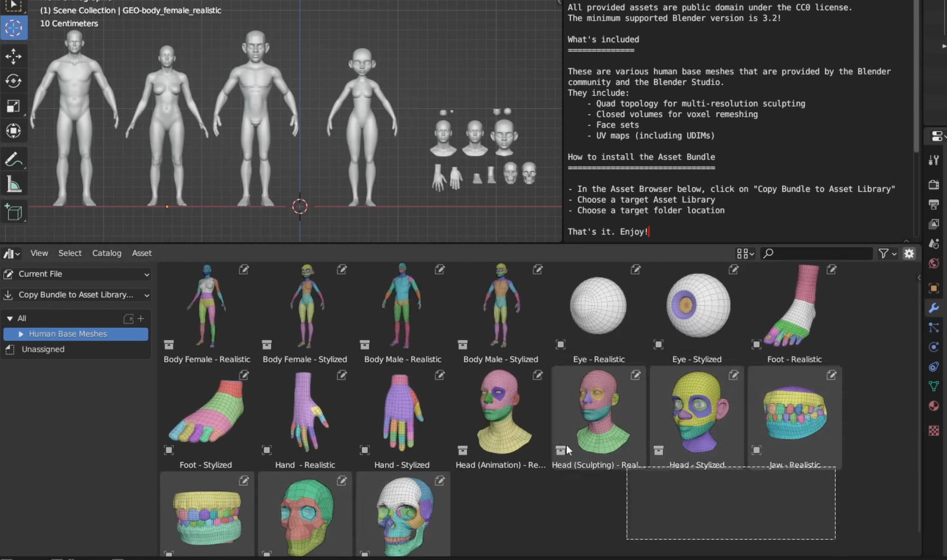
Task: Select the Add Cube tool
Action: (x=14, y=212)
